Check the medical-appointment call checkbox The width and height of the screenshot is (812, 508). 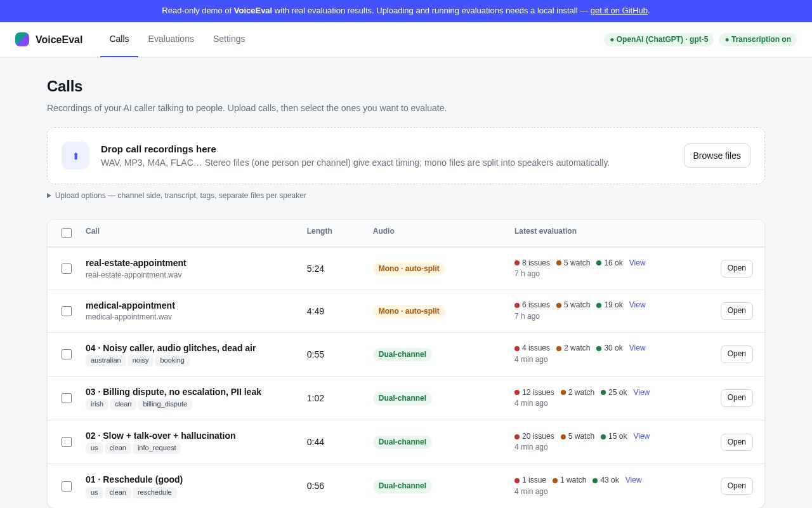[x=67, y=311]
